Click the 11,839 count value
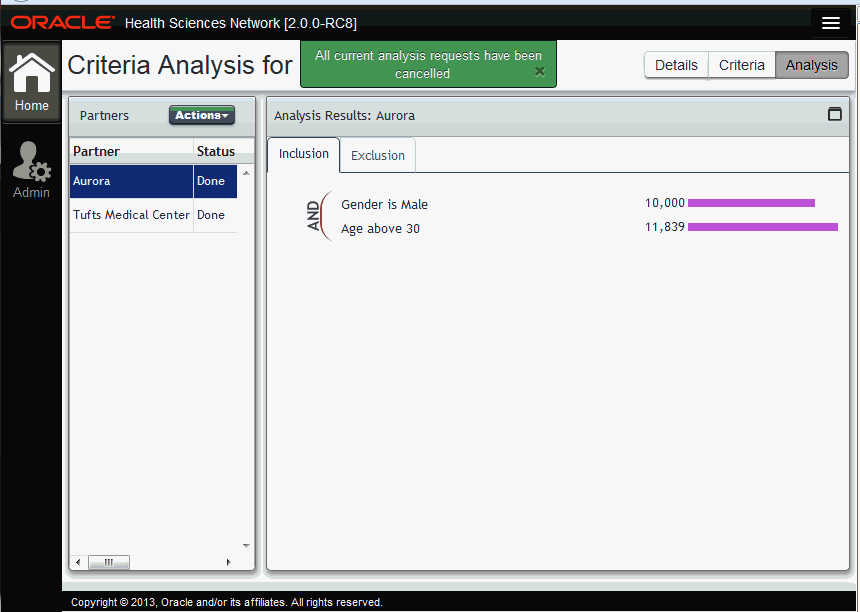 (x=665, y=227)
